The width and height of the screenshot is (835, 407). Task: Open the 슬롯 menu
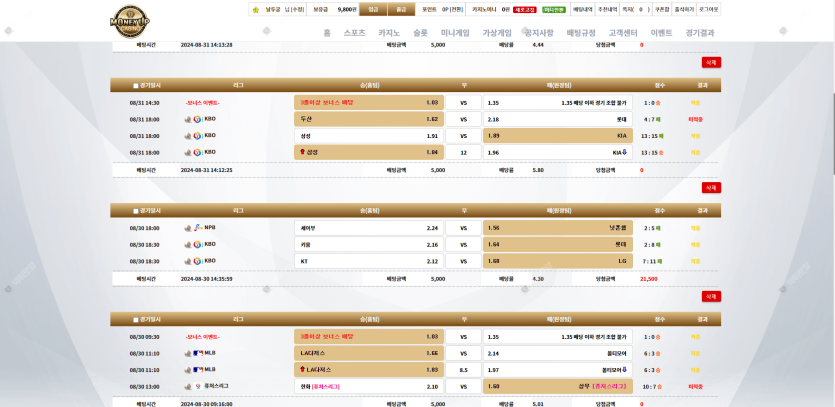[x=421, y=32]
